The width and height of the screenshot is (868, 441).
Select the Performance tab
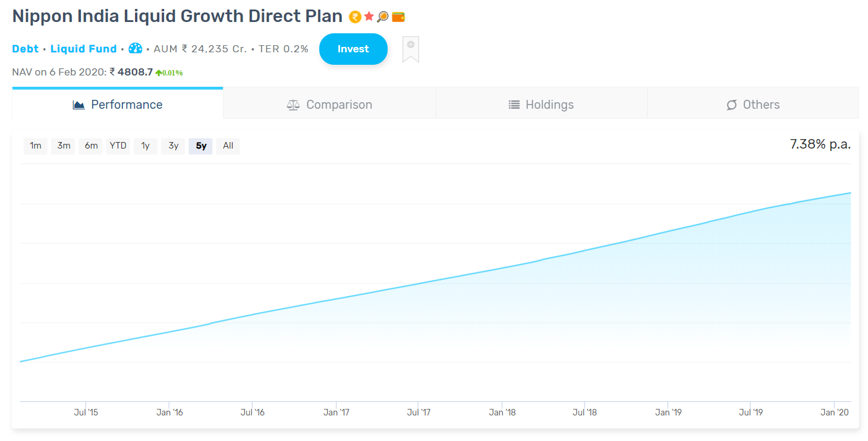(x=118, y=105)
